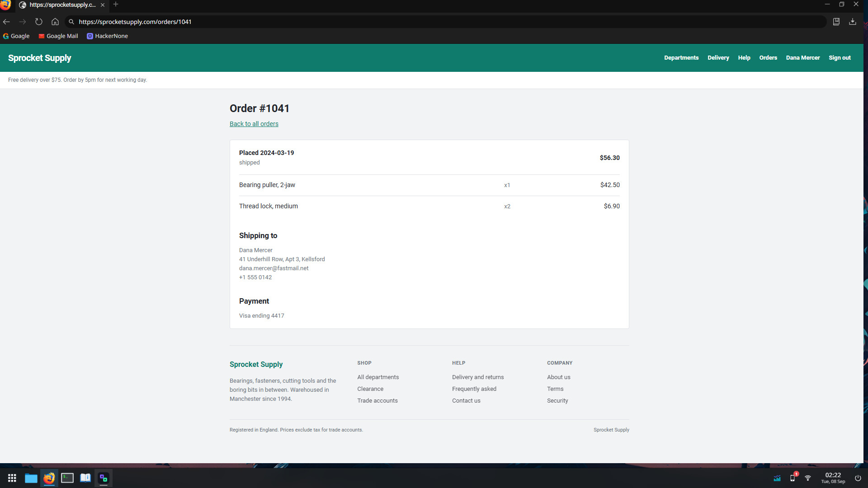Open the HackerNone bookmark
The width and height of the screenshot is (868, 488).
107,36
